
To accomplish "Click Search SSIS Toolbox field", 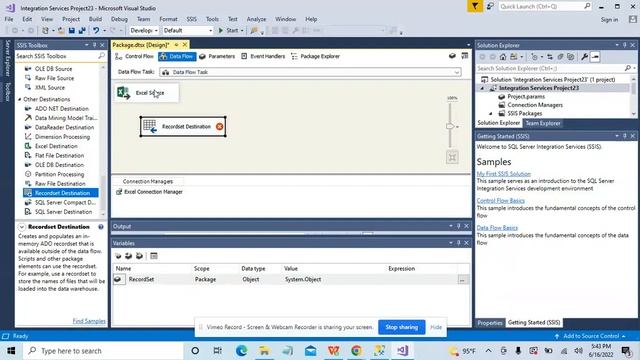I will [x=60, y=56].
